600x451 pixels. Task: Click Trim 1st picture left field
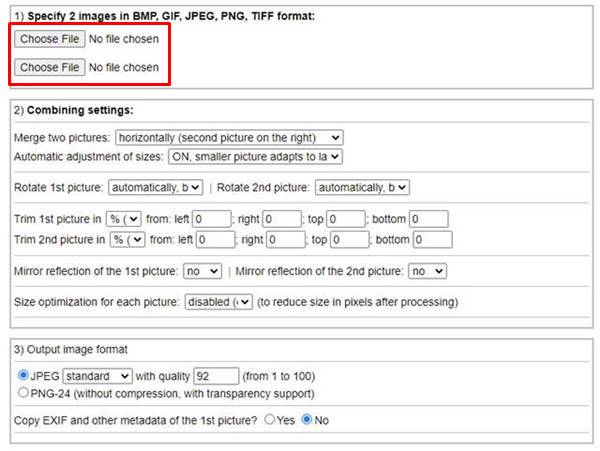(x=212, y=219)
